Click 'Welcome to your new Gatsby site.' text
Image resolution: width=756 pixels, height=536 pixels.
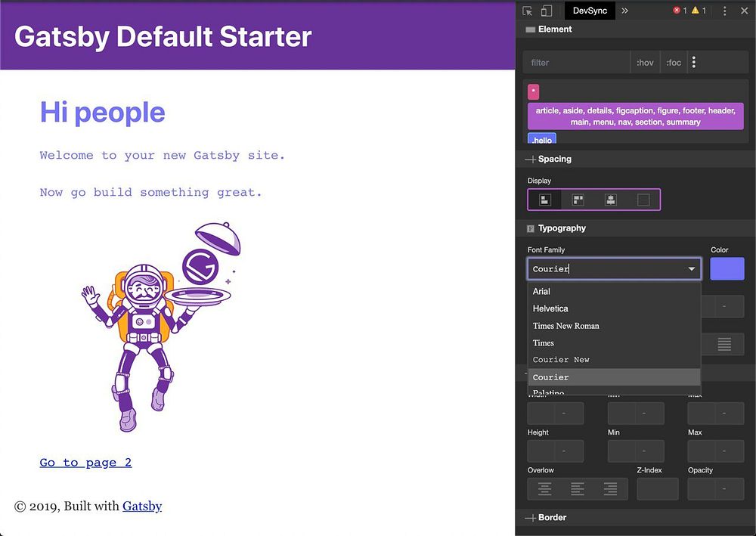(x=163, y=155)
